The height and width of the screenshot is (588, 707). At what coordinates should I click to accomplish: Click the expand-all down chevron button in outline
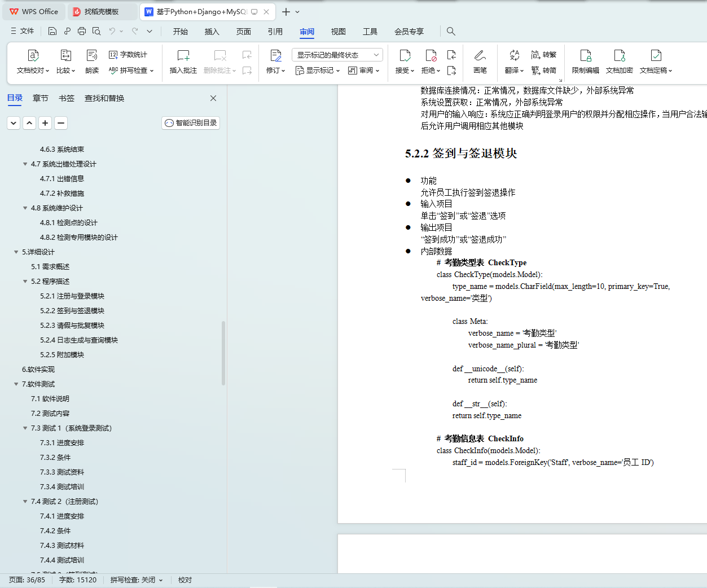[14, 123]
